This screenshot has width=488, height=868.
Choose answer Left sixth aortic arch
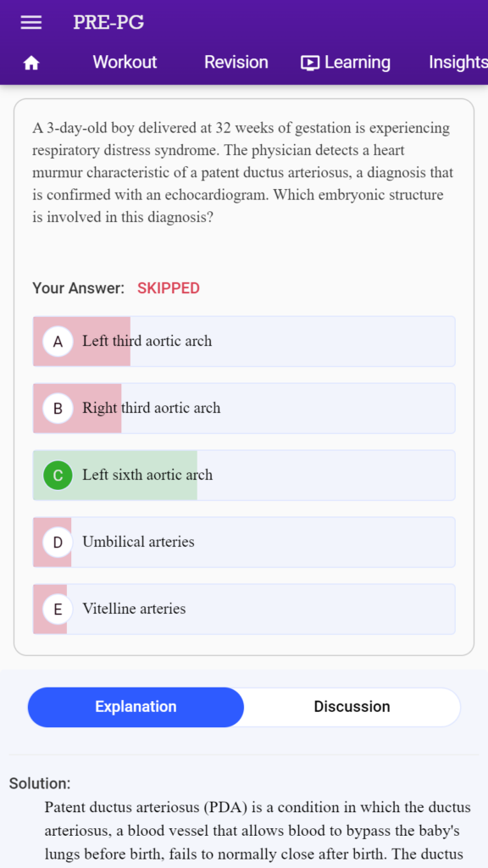tap(244, 476)
